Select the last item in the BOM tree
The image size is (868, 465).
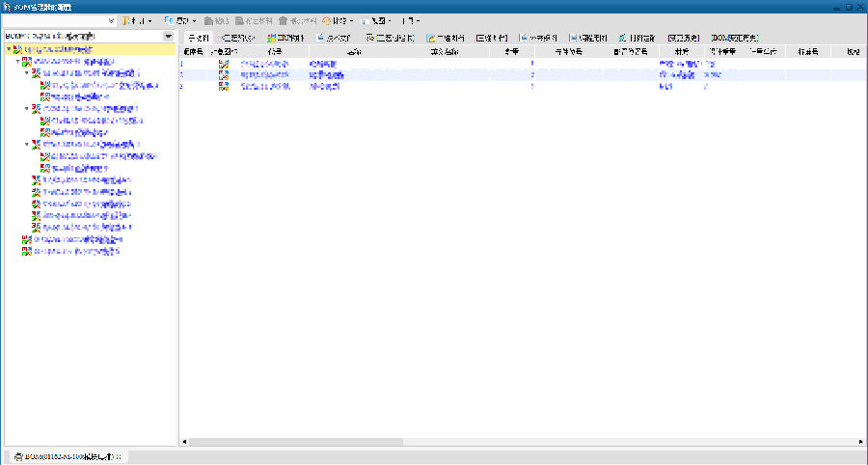(x=70, y=252)
